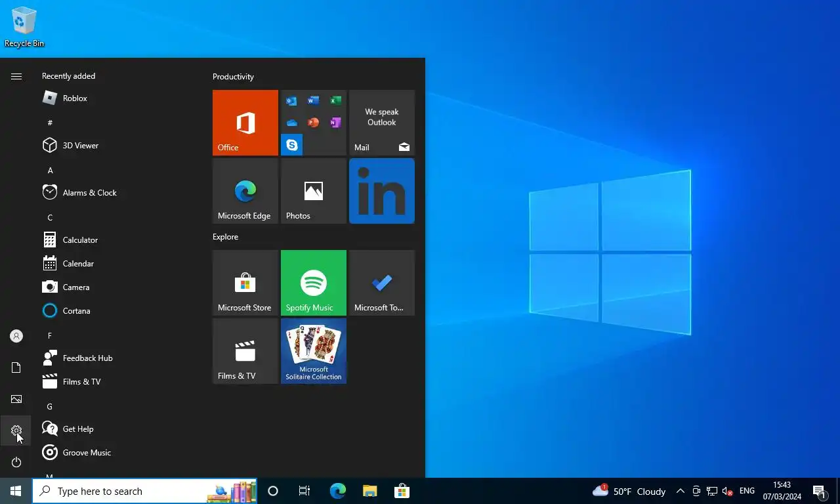Open network status tray icon

[712, 491]
